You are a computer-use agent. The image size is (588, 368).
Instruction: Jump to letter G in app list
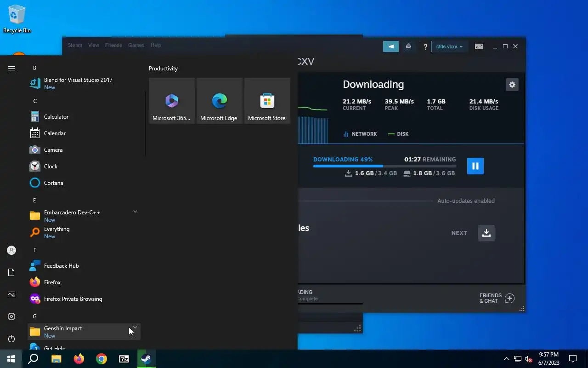(34, 316)
